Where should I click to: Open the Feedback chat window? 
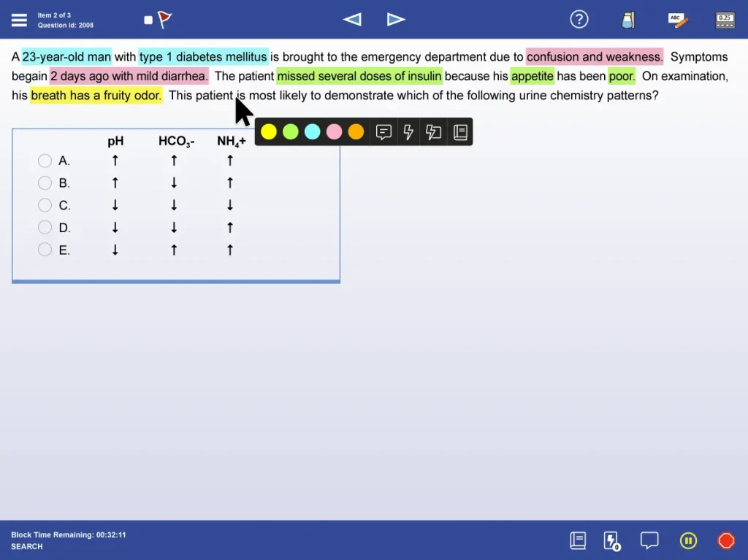pos(649,540)
